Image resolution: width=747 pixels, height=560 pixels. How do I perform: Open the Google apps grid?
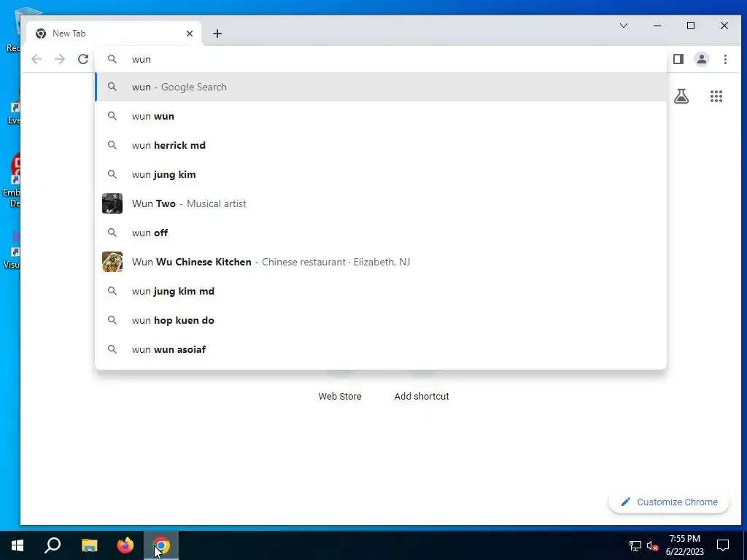pos(716,96)
